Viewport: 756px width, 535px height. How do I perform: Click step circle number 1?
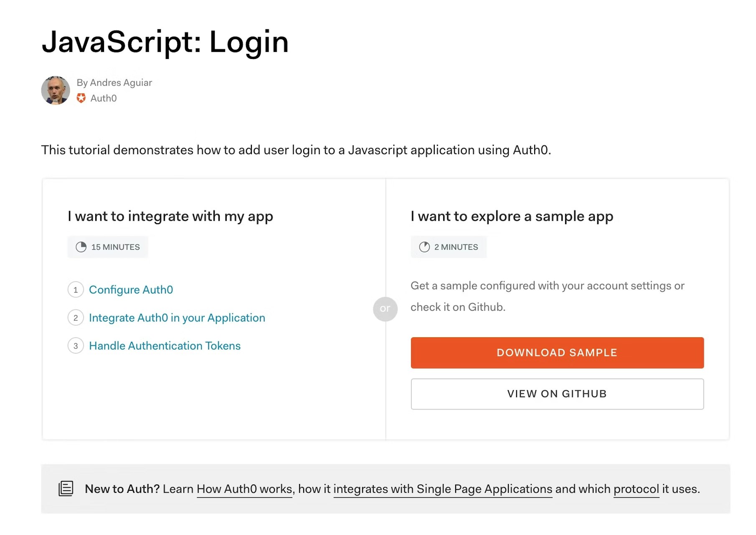[x=76, y=290]
